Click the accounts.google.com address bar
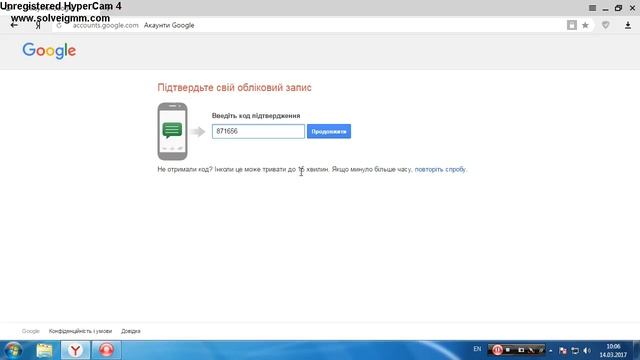The height and width of the screenshot is (360, 640). [x=105, y=25]
